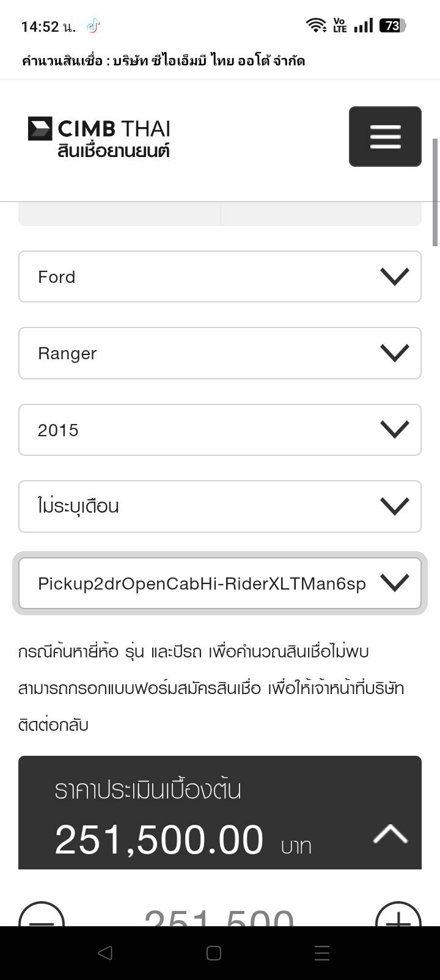Collapse the estimated price panel chevron
The width and height of the screenshot is (440, 980).
(390, 834)
